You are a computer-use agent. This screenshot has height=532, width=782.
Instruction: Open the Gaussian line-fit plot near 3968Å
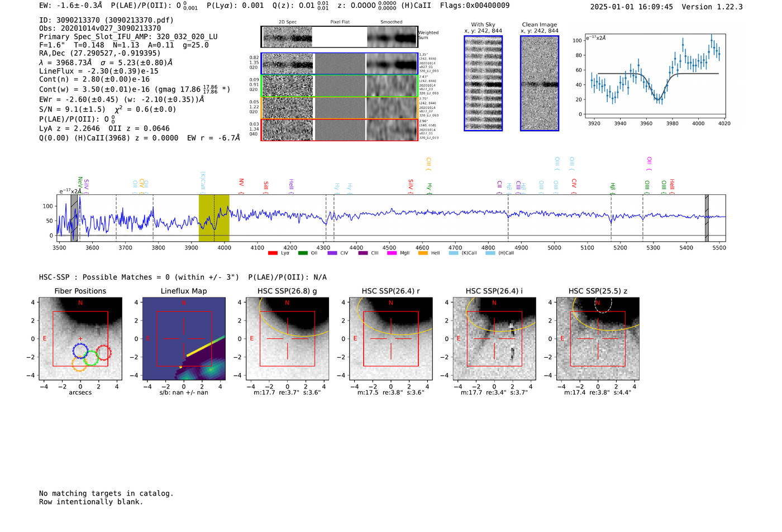(x=655, y=76)
